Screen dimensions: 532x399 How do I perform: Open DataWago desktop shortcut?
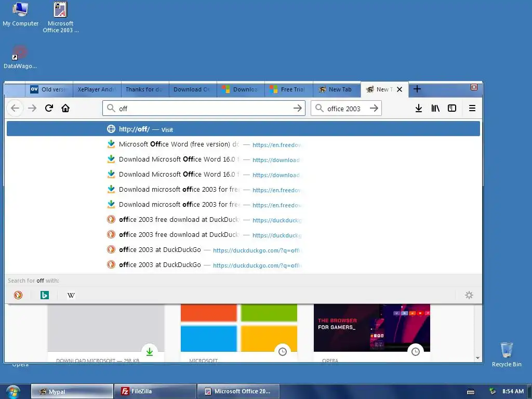(x=20, y=57)
